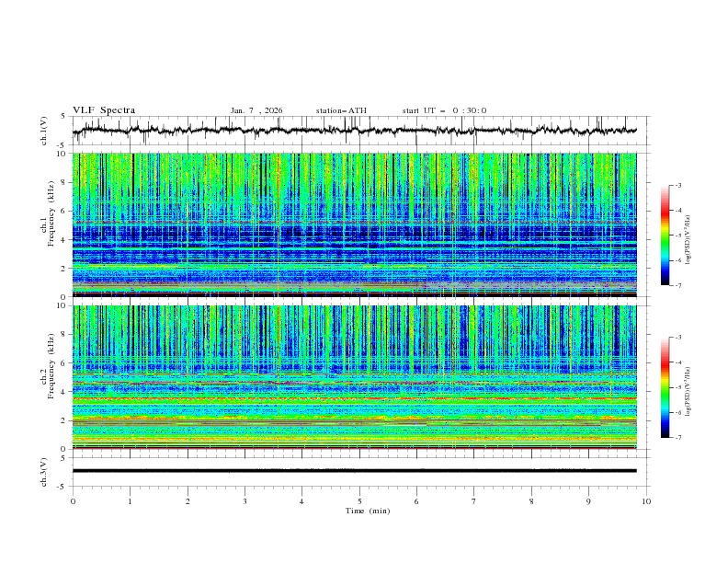Click inside the ch.2 spectrogram panel
728x563 pixels.
pos(358,377)
